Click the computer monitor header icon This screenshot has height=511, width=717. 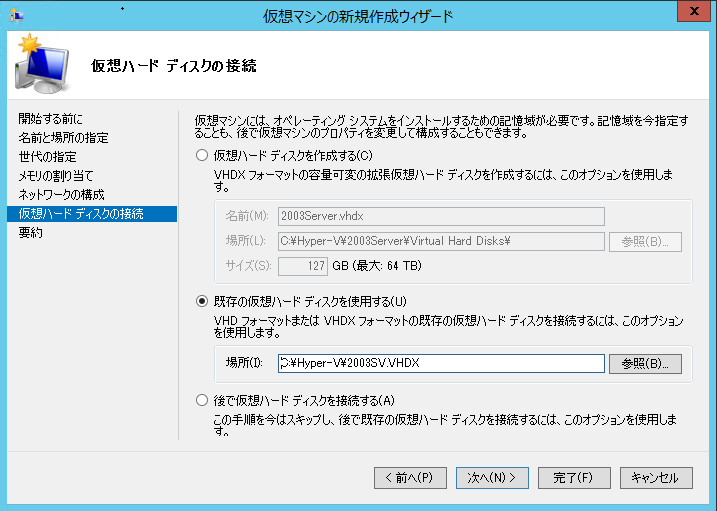click(43, 67)
